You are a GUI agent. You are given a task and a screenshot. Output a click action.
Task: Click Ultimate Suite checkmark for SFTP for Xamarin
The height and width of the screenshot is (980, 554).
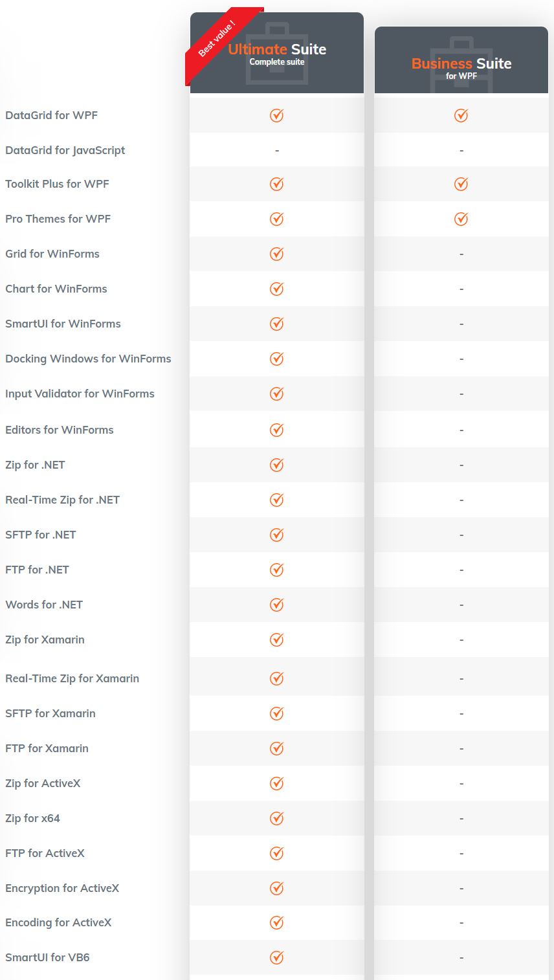pos(277,713)
